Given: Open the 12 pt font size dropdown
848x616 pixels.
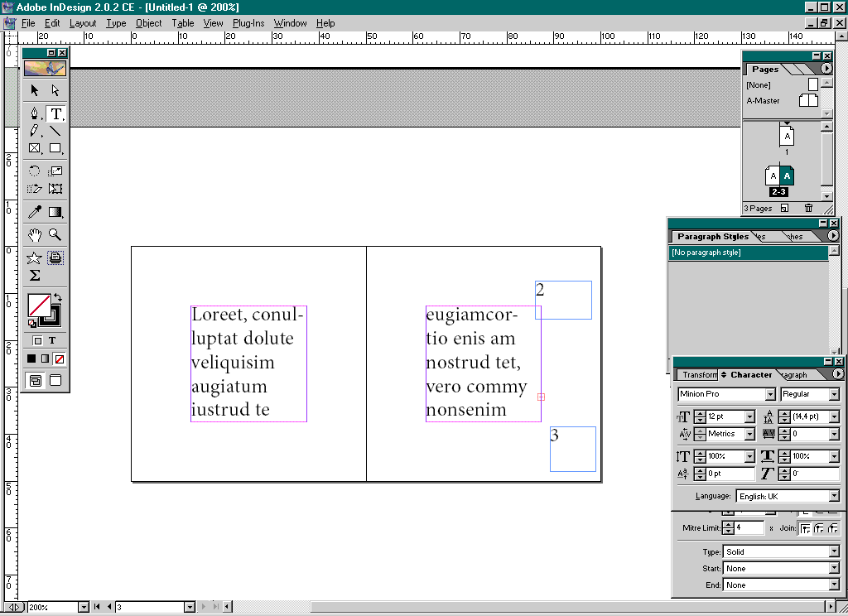Looking at the screenshot, I should pyautogui.click(x=749, y=417).
